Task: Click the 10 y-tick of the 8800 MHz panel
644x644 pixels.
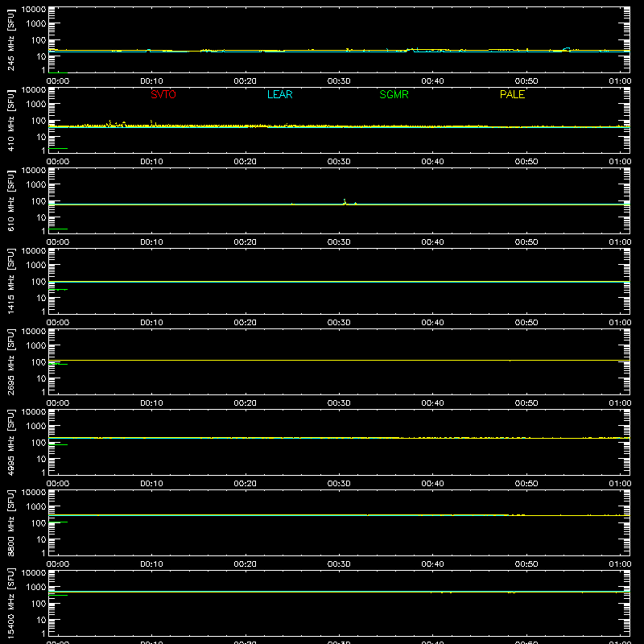Action: pos(41,539)
